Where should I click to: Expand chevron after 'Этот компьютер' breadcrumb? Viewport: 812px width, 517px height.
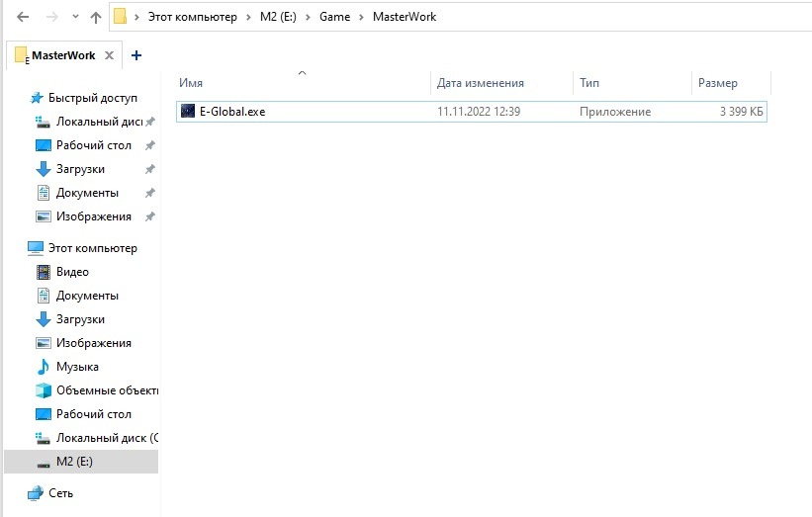click(x=248, y=17)
